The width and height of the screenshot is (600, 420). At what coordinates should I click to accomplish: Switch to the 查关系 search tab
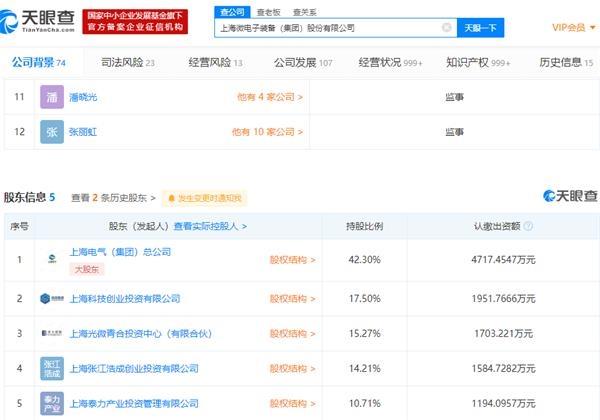305,12
